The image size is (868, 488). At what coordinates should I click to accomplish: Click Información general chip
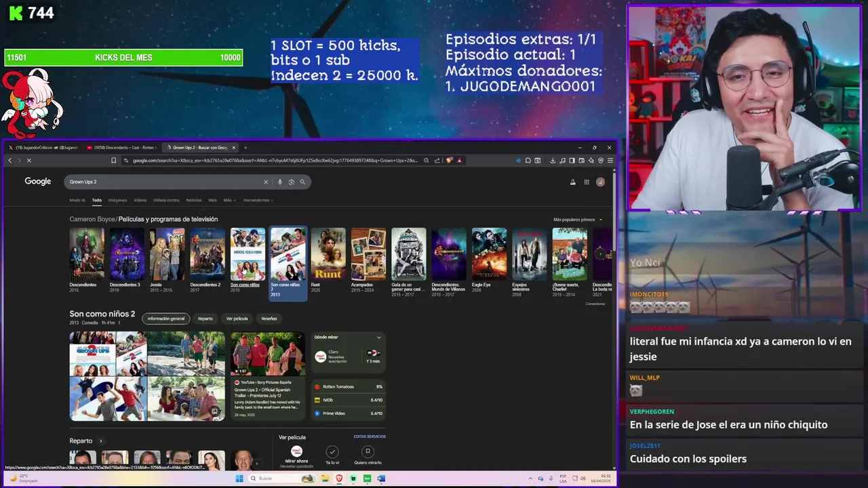tap(166, 319)
